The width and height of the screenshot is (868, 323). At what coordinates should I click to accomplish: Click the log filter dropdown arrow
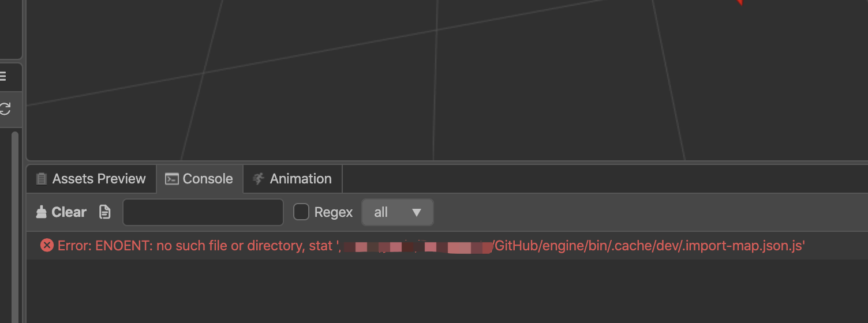tap(417, 212)
